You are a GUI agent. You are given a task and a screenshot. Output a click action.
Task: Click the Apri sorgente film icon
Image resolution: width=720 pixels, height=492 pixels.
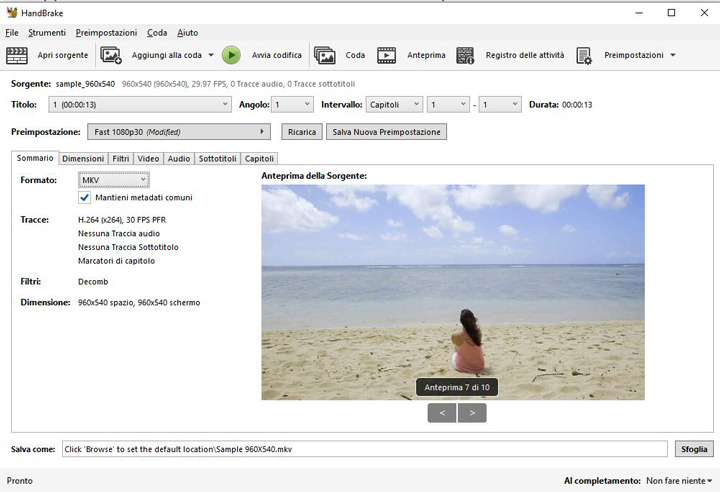pos(16,55)
